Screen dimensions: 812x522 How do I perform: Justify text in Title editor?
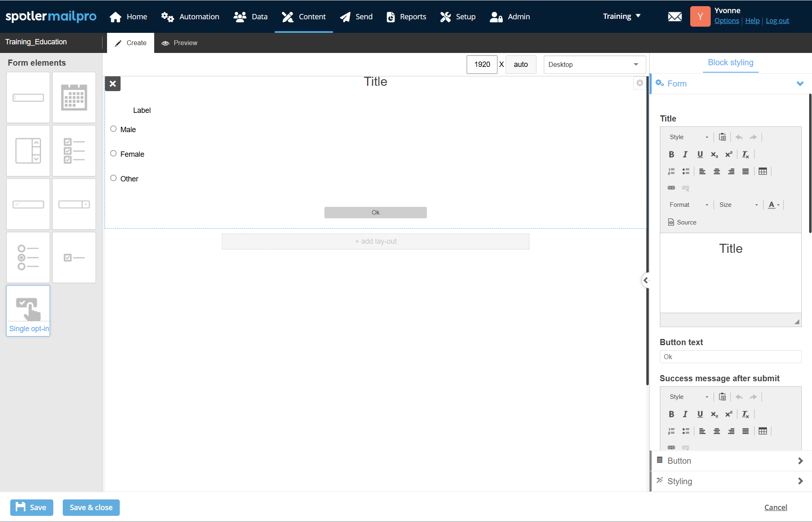tap(746, 172)
